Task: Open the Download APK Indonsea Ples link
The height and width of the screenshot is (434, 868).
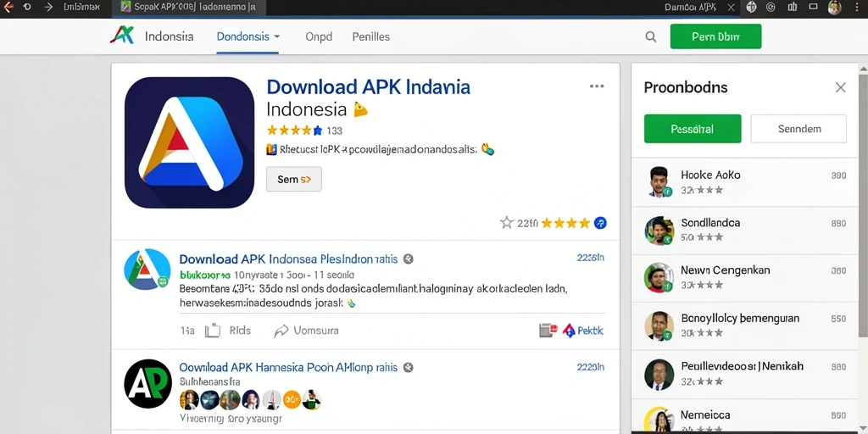Action: [x=288, y=259]
